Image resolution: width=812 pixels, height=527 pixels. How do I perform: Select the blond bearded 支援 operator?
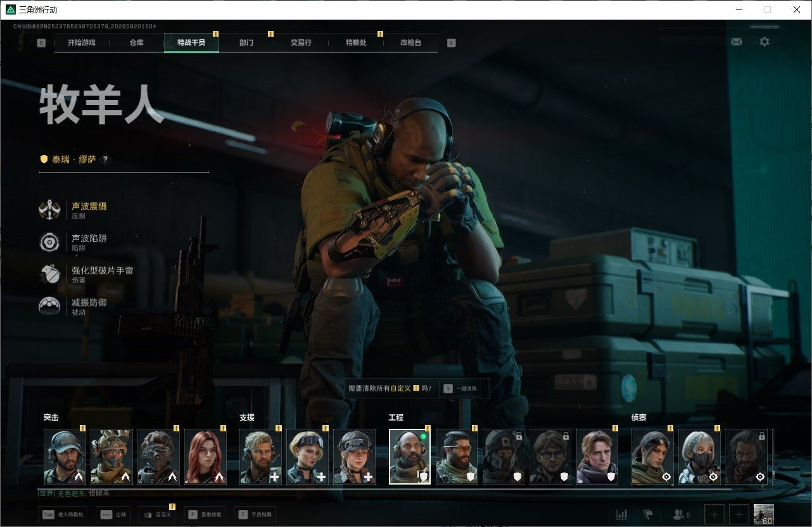[260, 457]
